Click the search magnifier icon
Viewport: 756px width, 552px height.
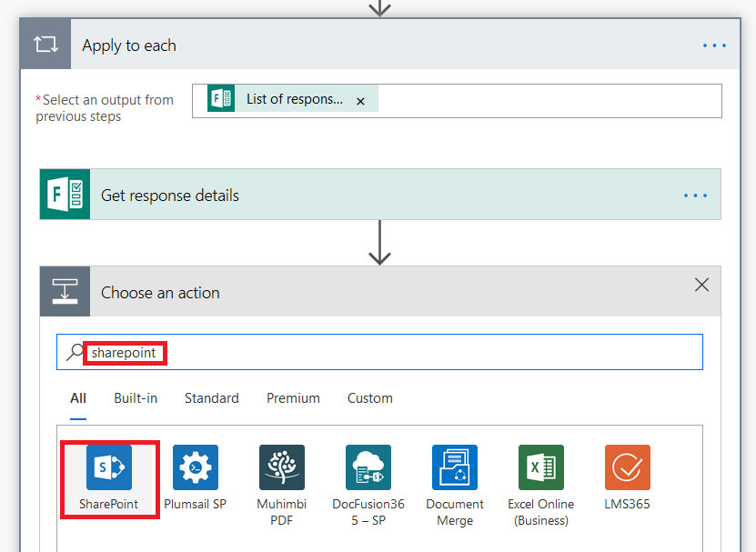click(x=75, y=352)
